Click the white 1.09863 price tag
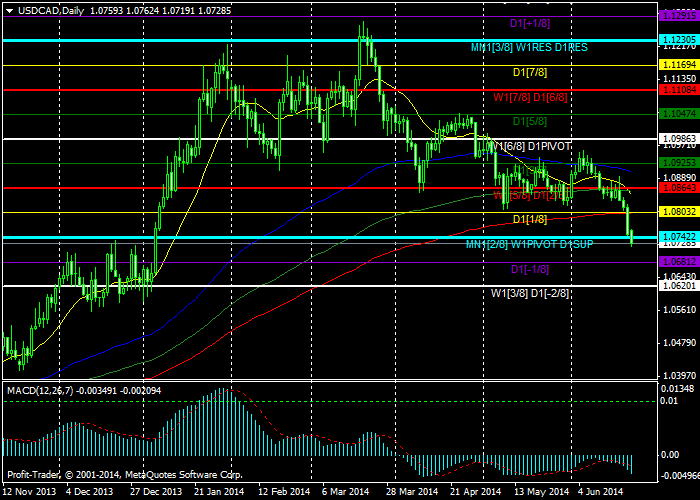This screenshot has height=500, width=700. (679, 138)
